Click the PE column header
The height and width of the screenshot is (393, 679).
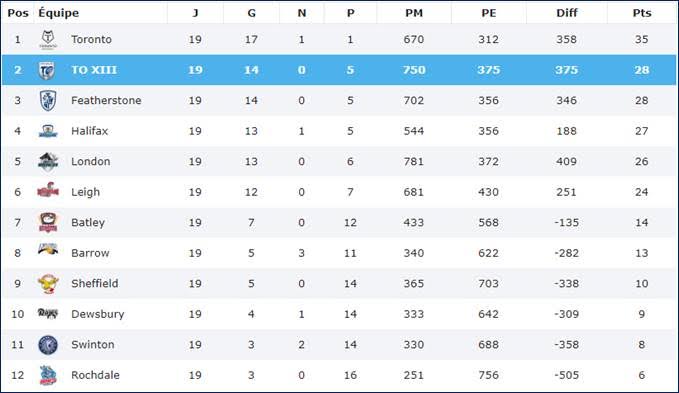click(x=488, y=13)
